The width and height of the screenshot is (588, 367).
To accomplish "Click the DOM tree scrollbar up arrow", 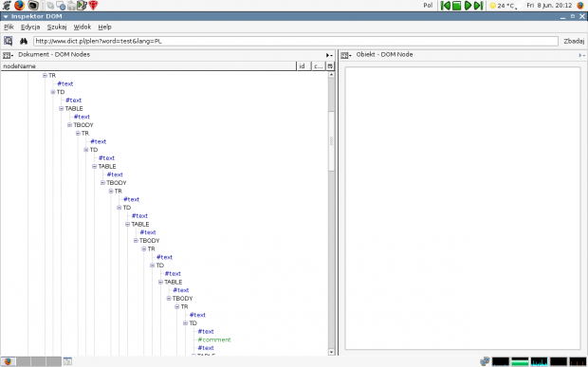I will click(331, 75).
